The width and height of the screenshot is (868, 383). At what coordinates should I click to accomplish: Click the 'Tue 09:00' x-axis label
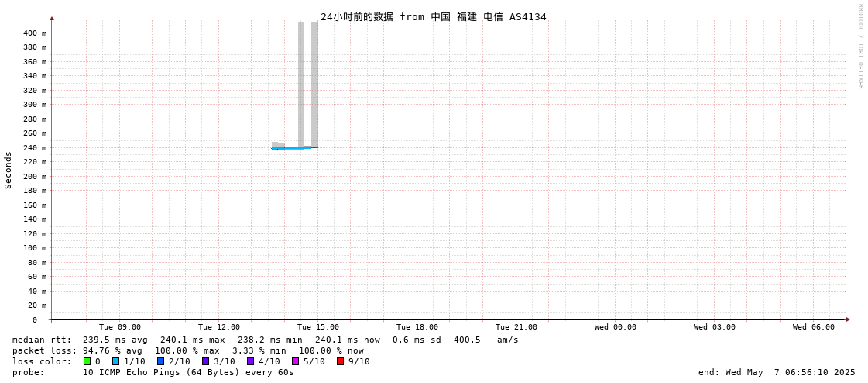tap(120, 327)
